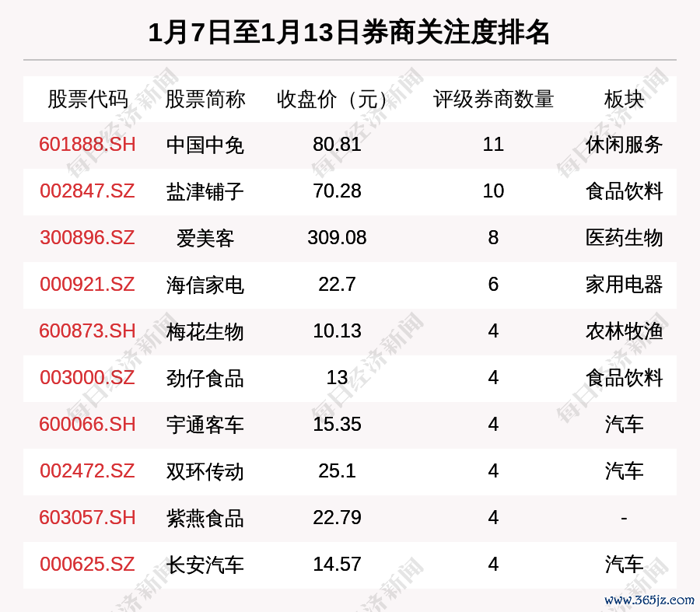Select stock code 600873.SH

click(87, 331)
